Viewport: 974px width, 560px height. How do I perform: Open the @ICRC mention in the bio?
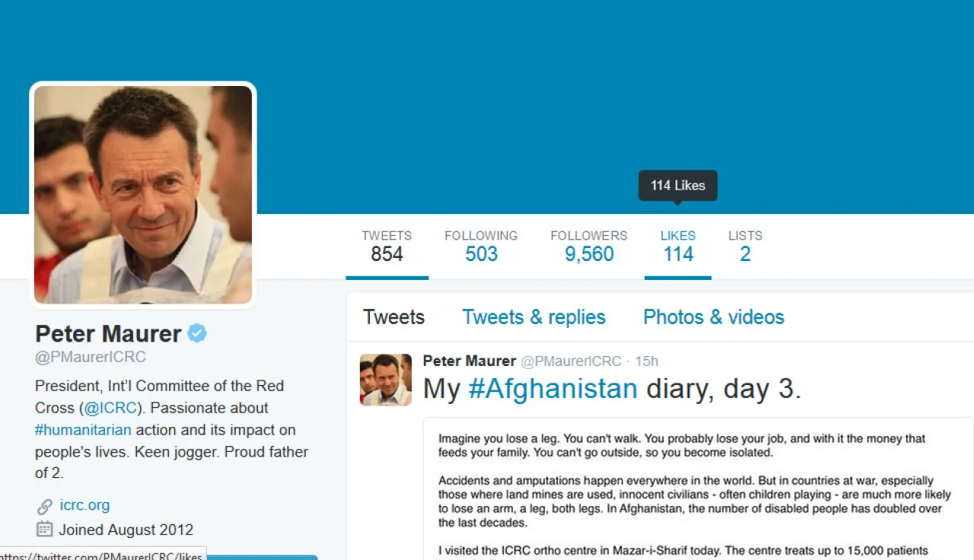[110, 408]
